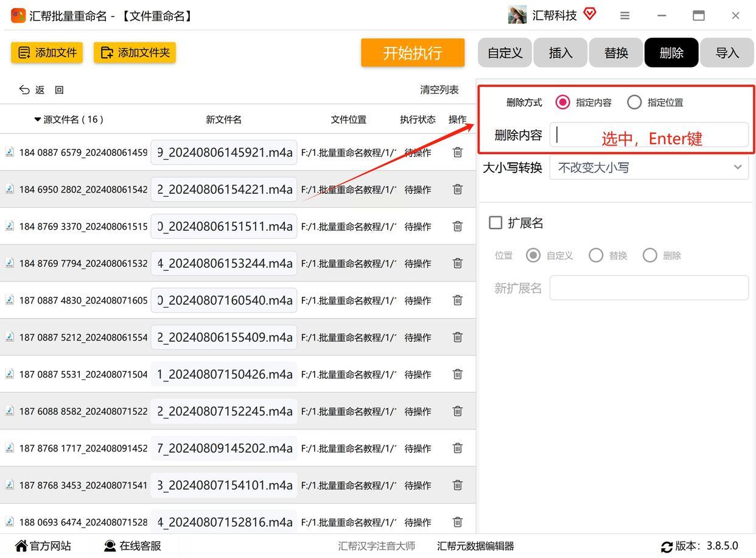This screenshot has width=756, height=558.
Task: Click the 删除内容 input field
Action: coord(649,135)
